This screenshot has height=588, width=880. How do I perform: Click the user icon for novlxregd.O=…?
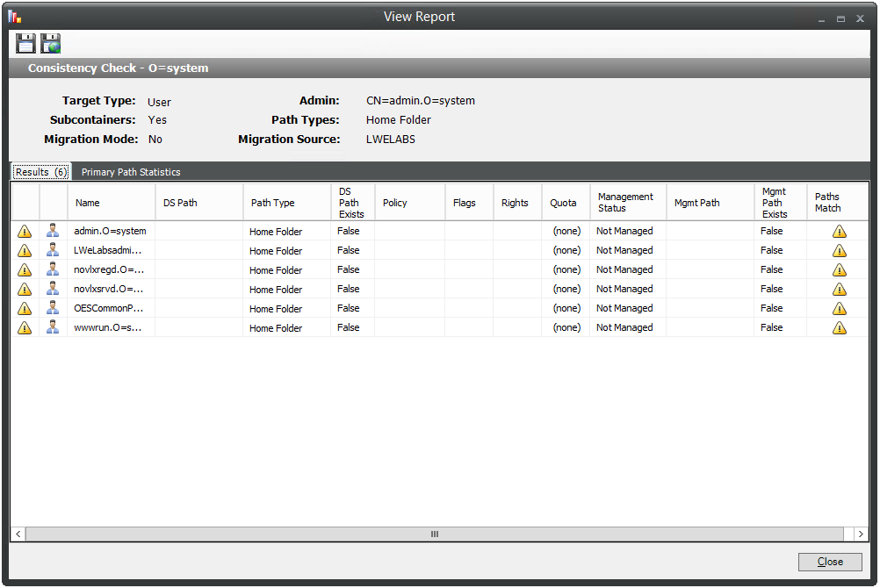(53, 269)
